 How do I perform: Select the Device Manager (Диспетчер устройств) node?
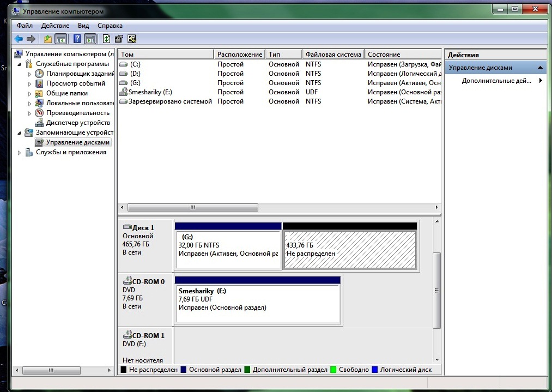click(x=77, y=123)
